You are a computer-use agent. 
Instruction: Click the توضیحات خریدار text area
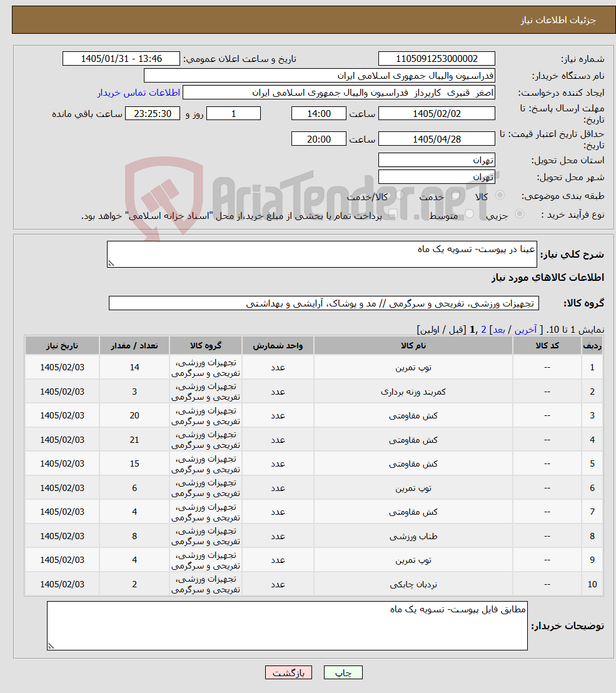coord(287,625)
